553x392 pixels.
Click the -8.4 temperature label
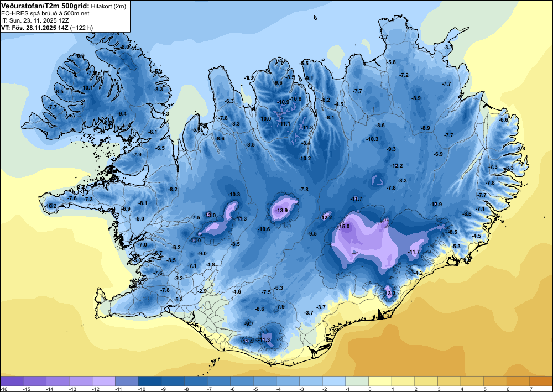pyautogui.click(x=306, y=143)
